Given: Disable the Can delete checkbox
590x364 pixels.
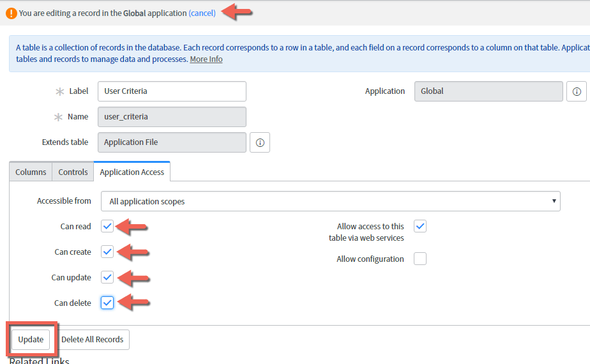Looking at the screenshot, I should coord(107,303).
